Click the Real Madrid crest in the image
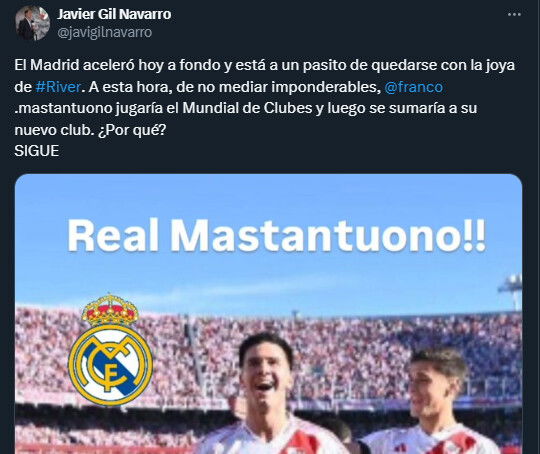Image resolution: width=540 pixels, height=454 pixels. (x=110, y=350)
